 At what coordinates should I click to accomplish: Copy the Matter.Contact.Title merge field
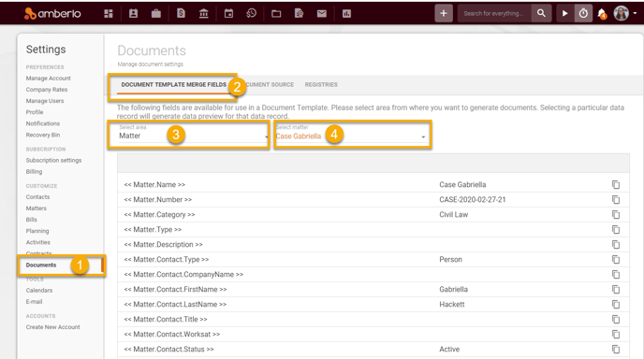click(x=616, y=319)
